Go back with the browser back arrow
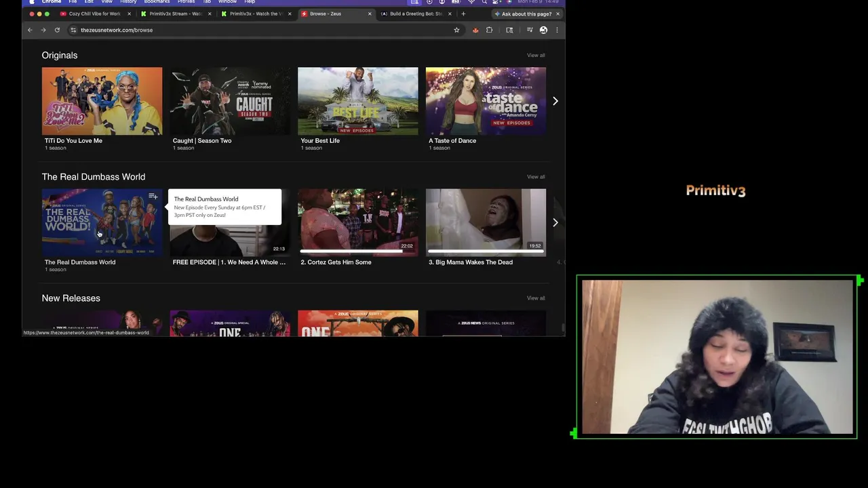Screen dimensions: 868x488 [30, 30]
